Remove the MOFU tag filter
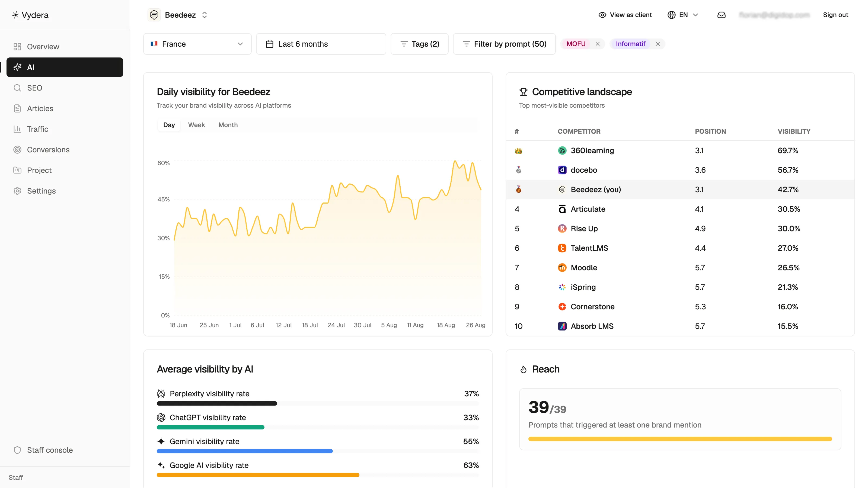This screenshot has height=488, width=868. point(597,44)
